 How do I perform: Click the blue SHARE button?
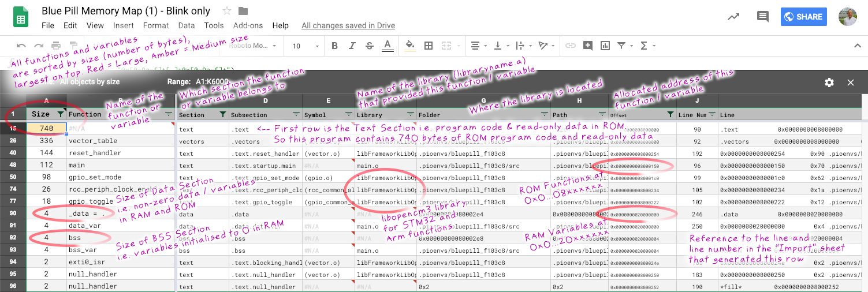click(x=804, y=17)
